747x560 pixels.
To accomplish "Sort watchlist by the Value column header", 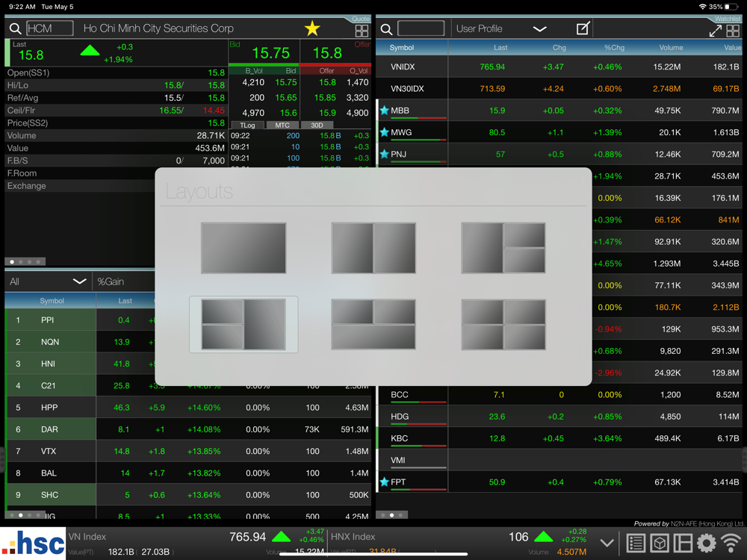I will click(732, 48).
